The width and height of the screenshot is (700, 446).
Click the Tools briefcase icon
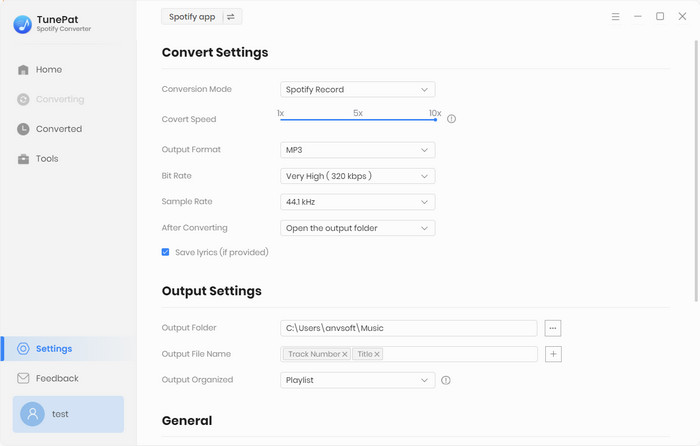point(23,159)
